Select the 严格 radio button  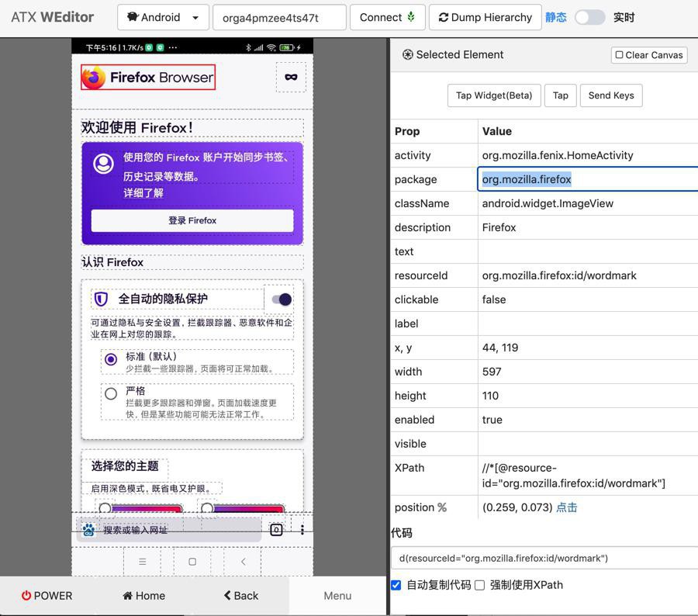(111, 393)
